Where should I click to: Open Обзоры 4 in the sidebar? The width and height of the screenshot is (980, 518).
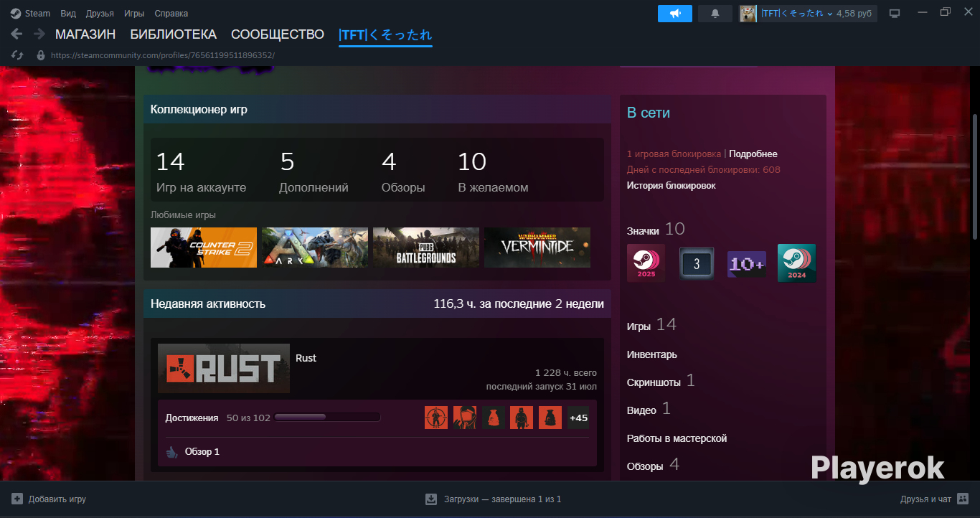click(653, 465)
